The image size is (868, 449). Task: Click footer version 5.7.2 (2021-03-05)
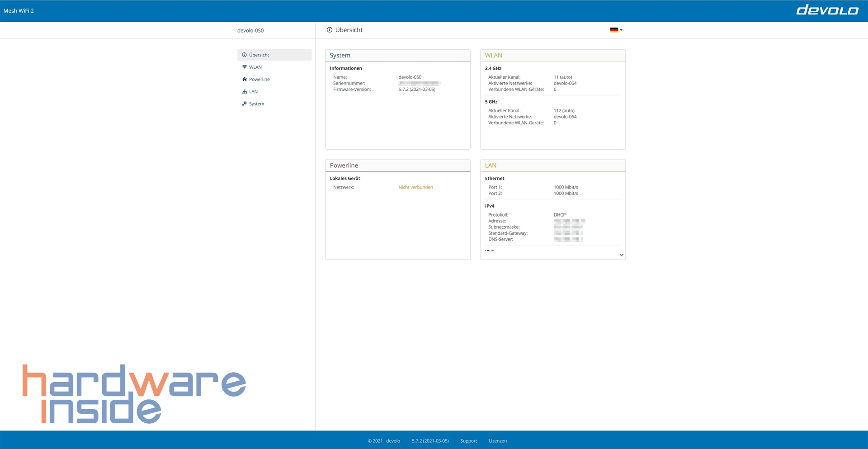(x=430, y=441)
